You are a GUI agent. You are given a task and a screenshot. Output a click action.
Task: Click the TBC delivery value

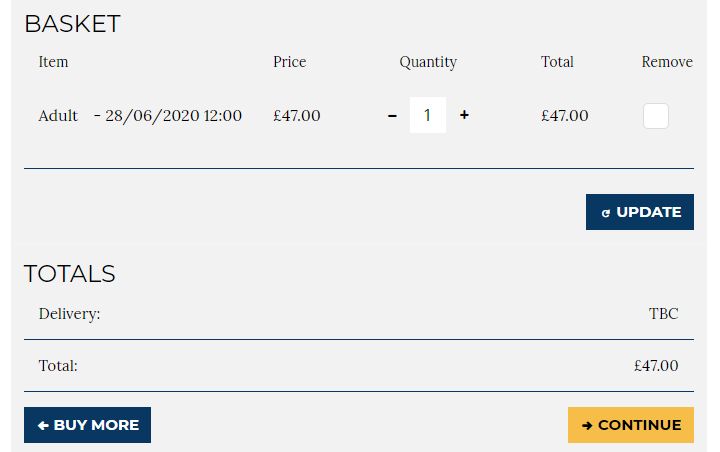tap(663, 314)
